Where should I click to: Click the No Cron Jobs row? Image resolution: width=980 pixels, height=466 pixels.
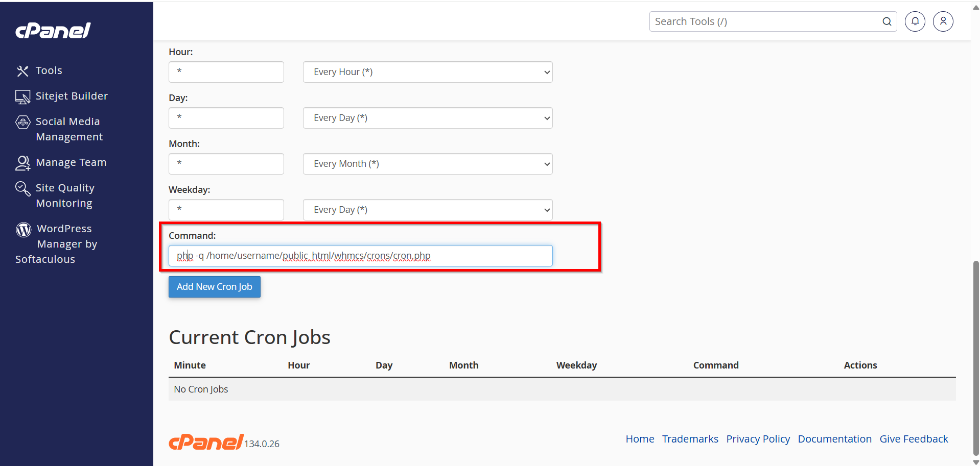pos(562,389)
